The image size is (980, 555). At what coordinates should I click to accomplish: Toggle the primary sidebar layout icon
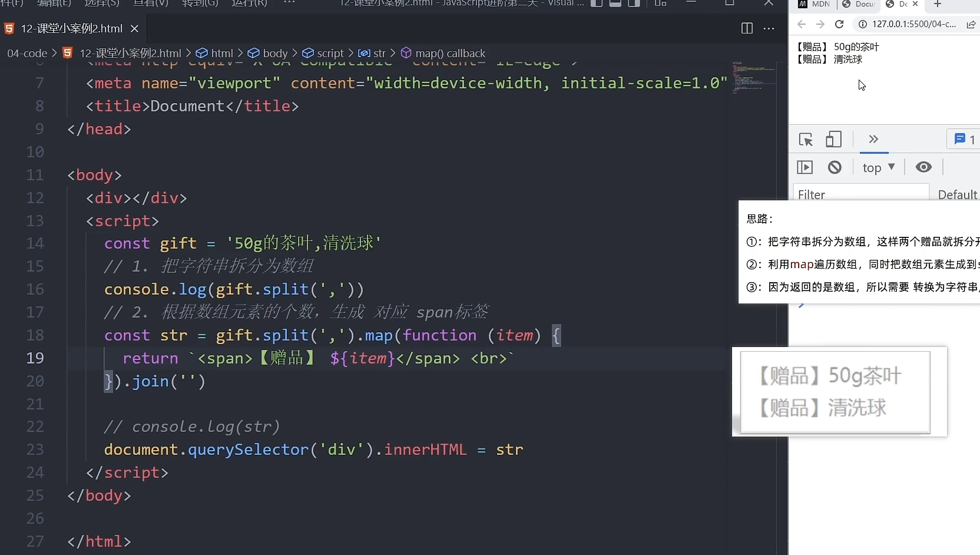(x=597, y=3)
